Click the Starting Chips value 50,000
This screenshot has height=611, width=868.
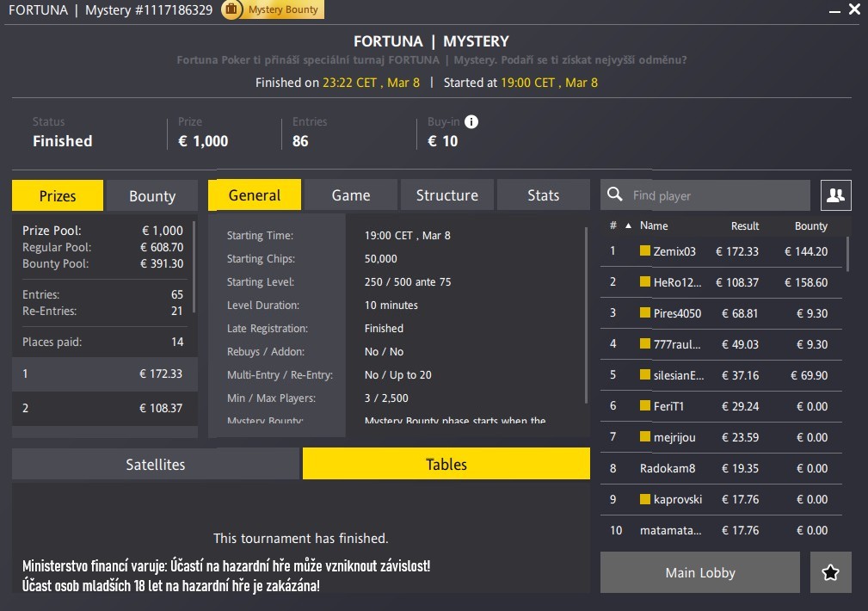coord(381,258)
